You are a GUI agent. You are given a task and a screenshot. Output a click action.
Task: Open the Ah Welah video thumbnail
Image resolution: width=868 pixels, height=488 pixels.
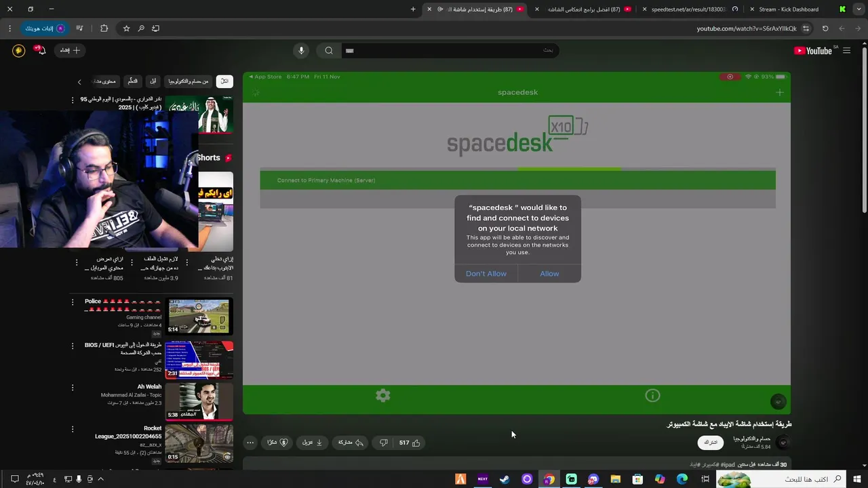pyautogui.click(x=199, y=401)
